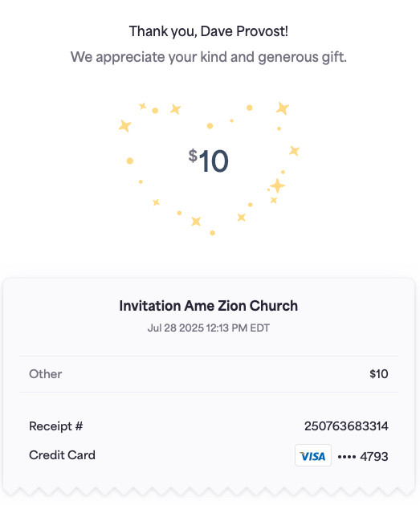Viewport: 420px width, 505px height.
Task: Click the 'Thank you, Dave Provost!' heading
Action: (209, 31)
